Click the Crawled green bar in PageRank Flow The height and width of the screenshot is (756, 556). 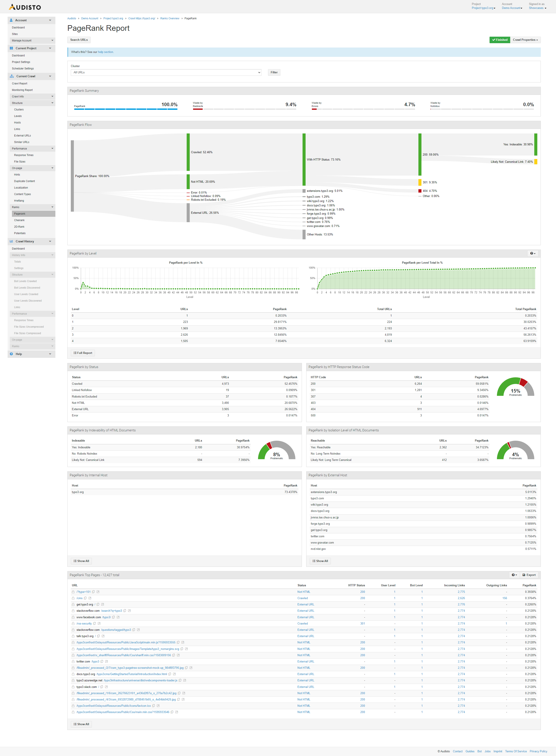coord(188,152)
